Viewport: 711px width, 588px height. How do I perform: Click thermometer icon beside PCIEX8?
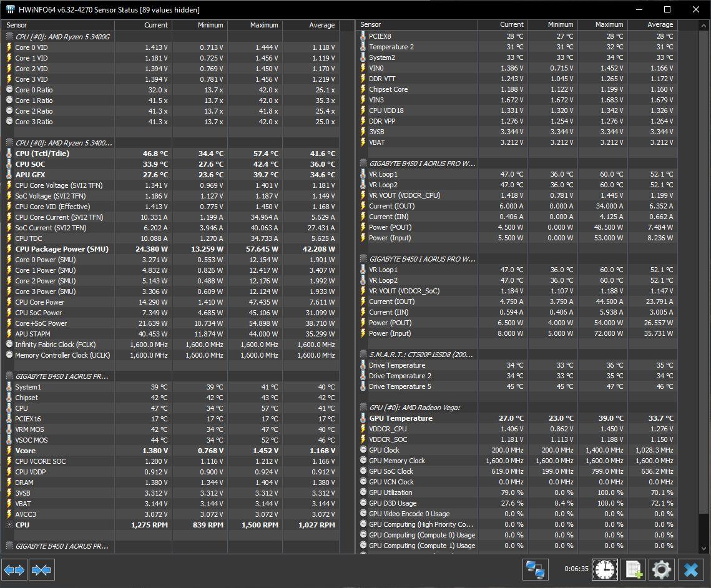363,36
